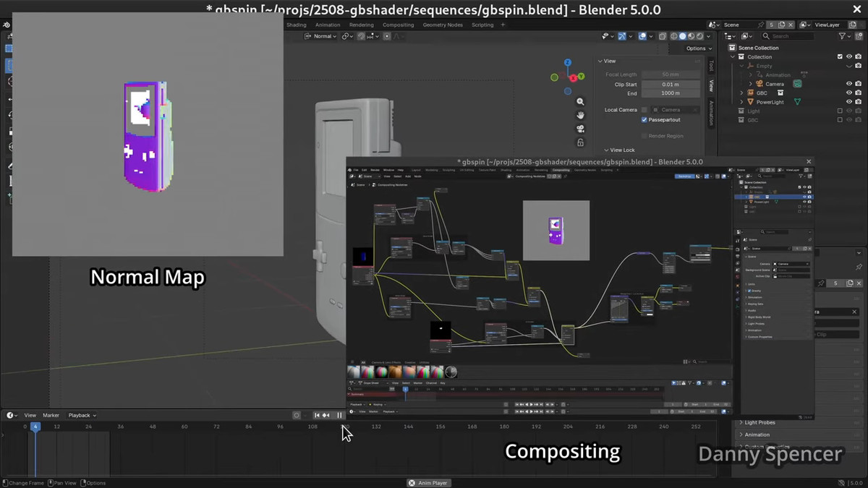Screen dimensions: 868x488
Task: Collapse the Collection tree in outliner
Action: (733, 56)
